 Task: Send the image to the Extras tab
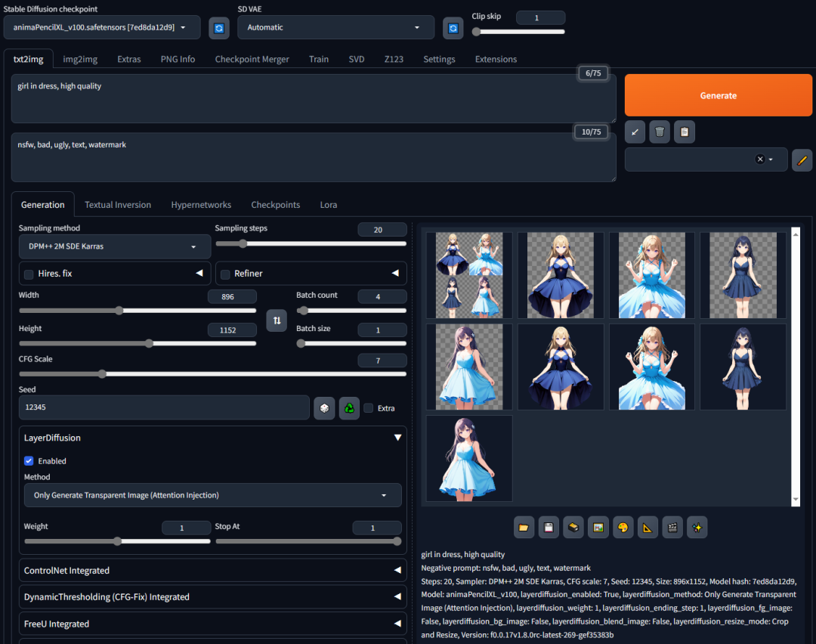(648, 527)
